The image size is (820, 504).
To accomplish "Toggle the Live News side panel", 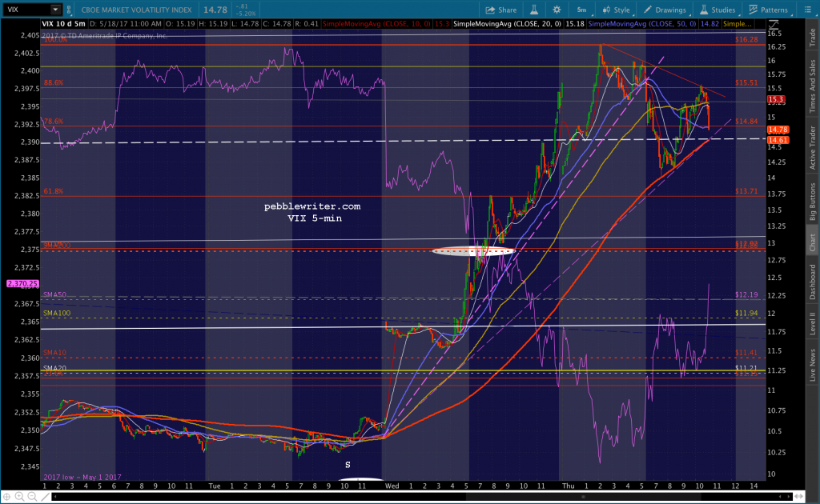I will click(812, 365).
